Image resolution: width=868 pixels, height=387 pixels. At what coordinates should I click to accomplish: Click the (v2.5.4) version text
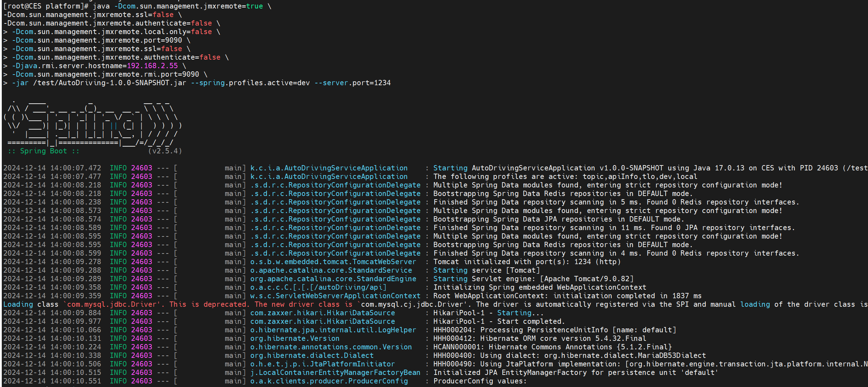(165, 151)
